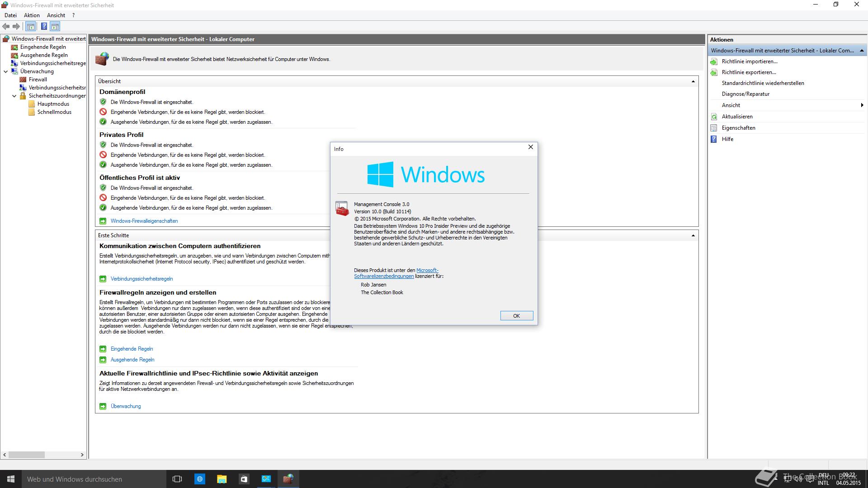Open the Aktion menu
Viewport: 868px width, 488px height.
click(32, 15)
